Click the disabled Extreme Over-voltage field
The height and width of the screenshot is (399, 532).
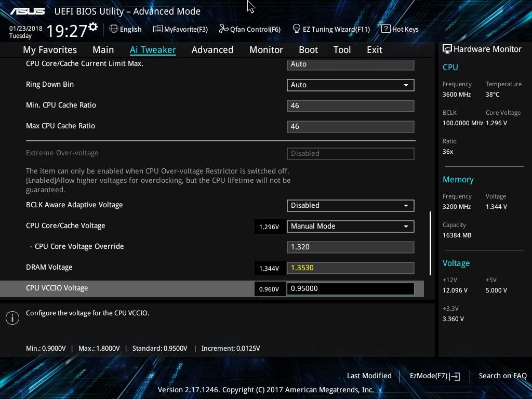351,153
